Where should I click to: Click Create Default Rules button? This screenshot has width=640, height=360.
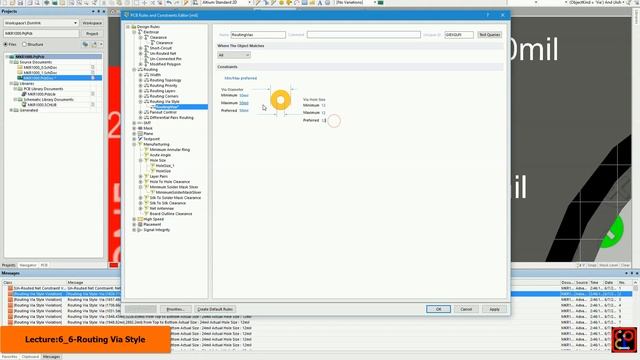pos(215,309)
